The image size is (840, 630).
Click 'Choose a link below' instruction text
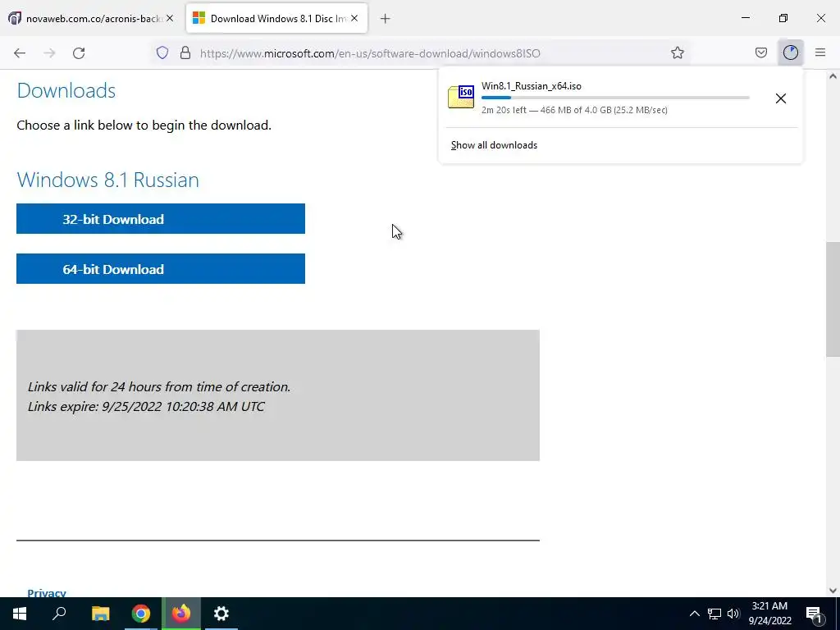click(144, 126)
